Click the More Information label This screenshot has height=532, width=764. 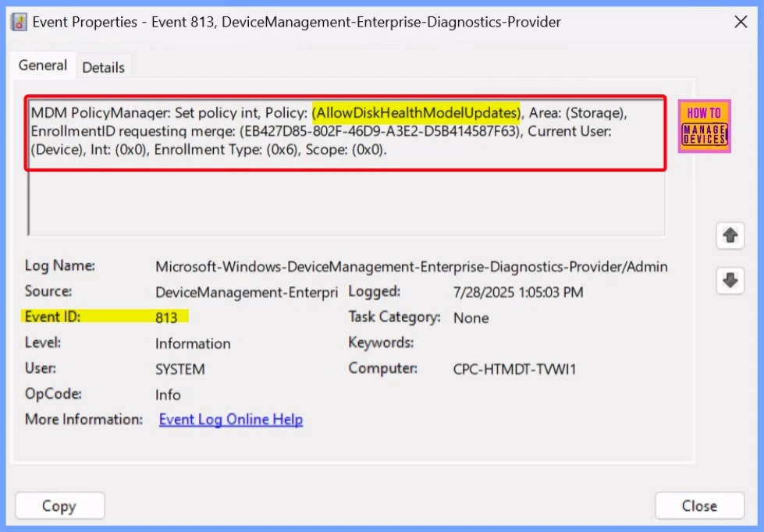click(84, 420)
